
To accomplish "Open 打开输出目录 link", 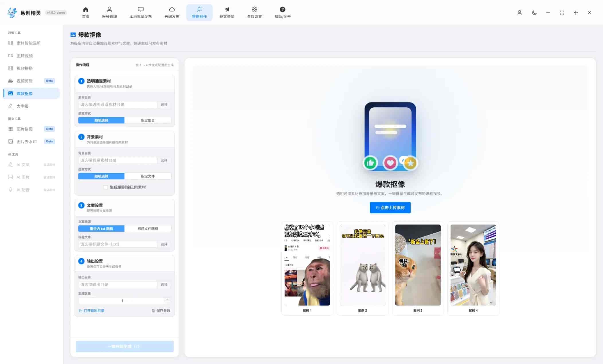I will point(91,311).
